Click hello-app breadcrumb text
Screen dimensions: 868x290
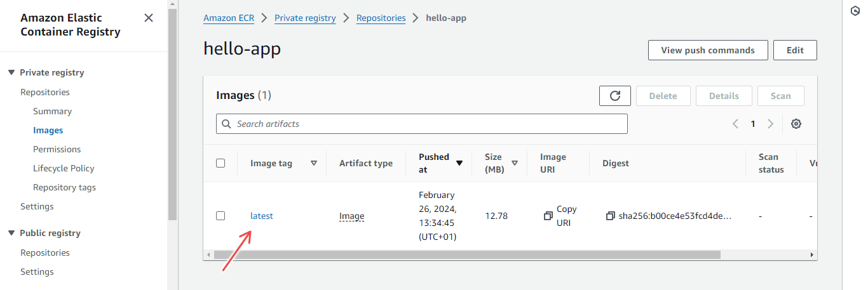(x=446, y=18)
